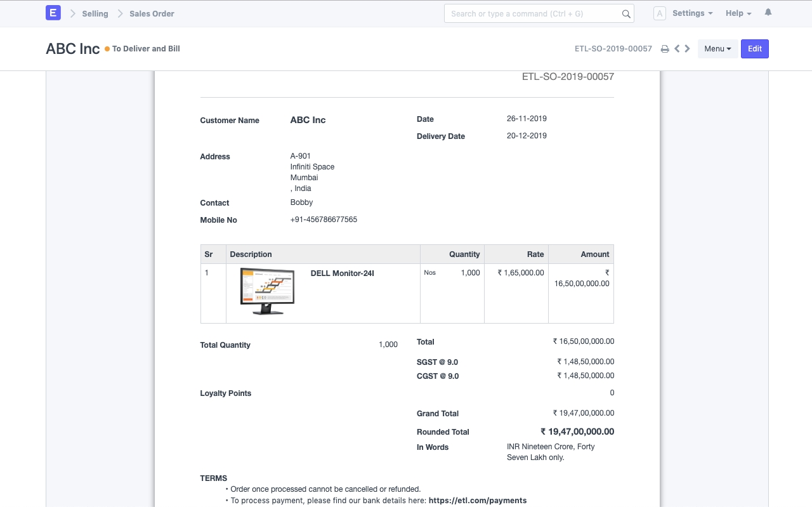The image size is (812, 507).
Task: Navigate to Selling breadcrumb
Action: click(95, 13)
